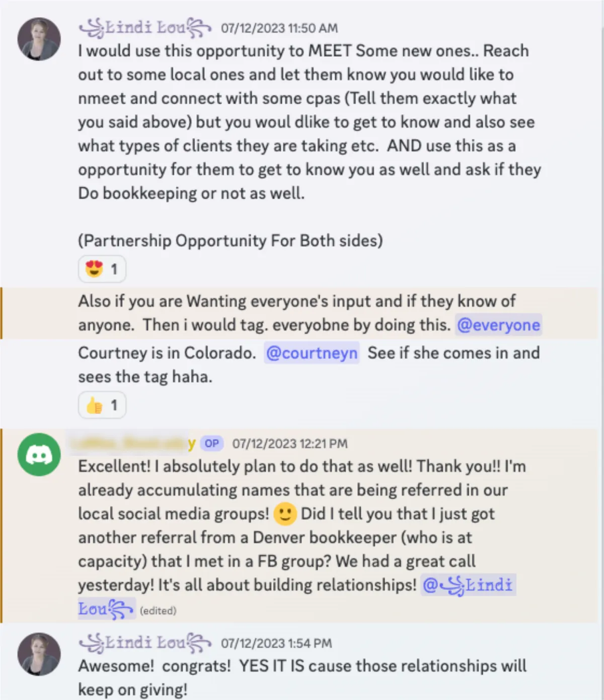Screen dimensions: 604x700
Task: Click the 'Awesome! congrats!' message
Action: pyautogui.click(x=302, y=677)
